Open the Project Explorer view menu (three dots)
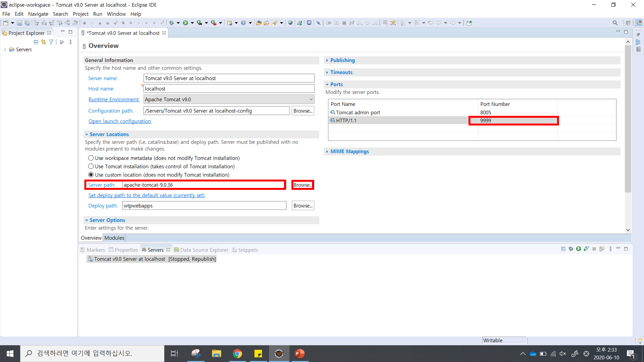This screenshot has height=362, width=644. point(71,42)
